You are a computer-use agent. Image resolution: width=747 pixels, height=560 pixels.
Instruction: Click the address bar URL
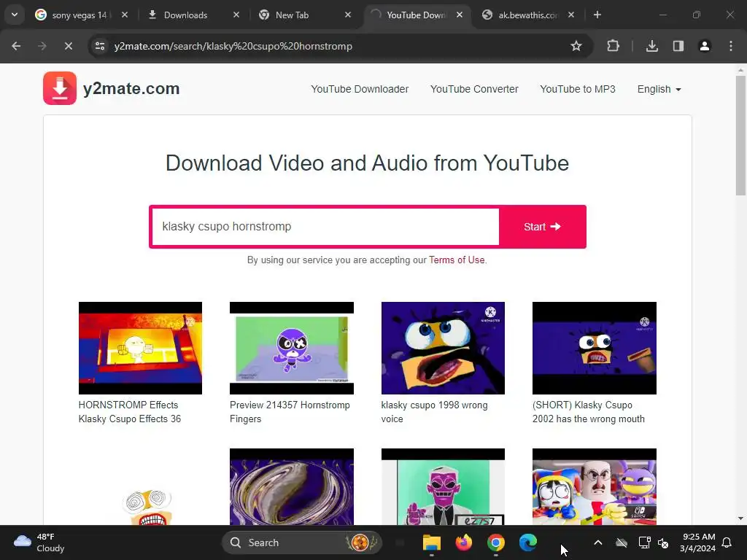[x=233, y=46]
